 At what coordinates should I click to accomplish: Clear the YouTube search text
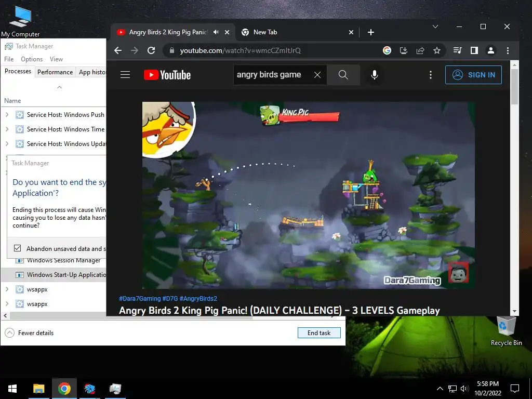pyautogui.click(x=317, y=75)
